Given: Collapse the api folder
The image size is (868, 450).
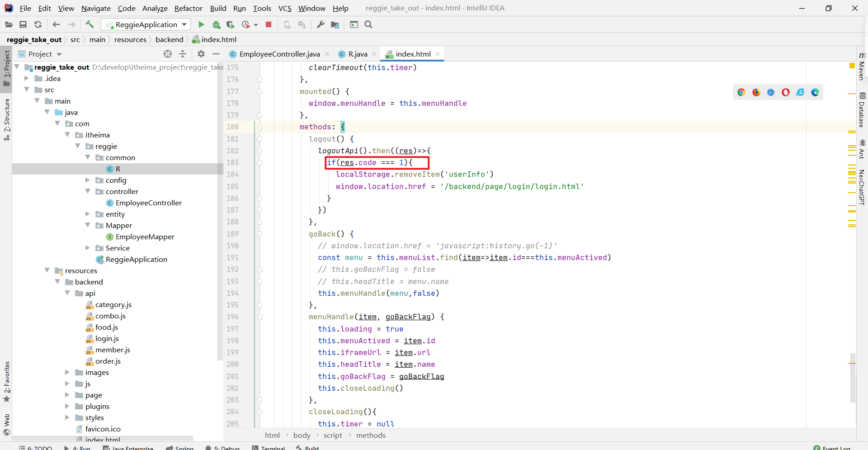Looking at the screenshot, I should (67, 293).
